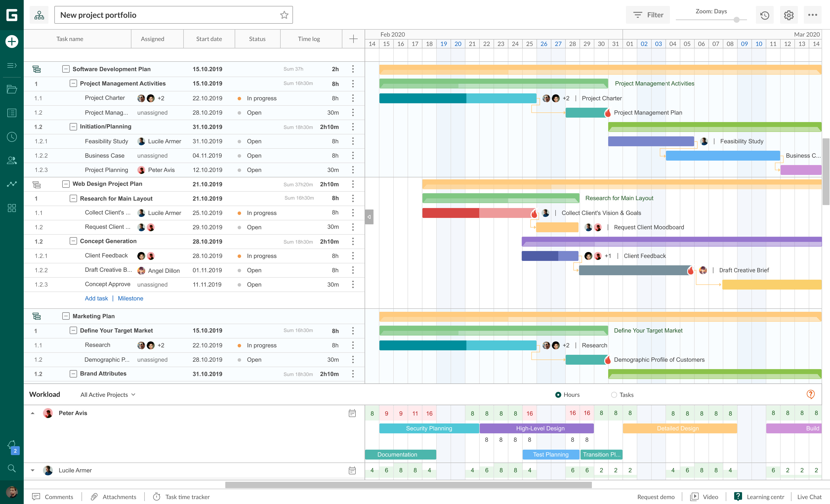The height and width of the screenshot is (504, 830).
Task: Star the New project portfolio title
Action: 284,15
